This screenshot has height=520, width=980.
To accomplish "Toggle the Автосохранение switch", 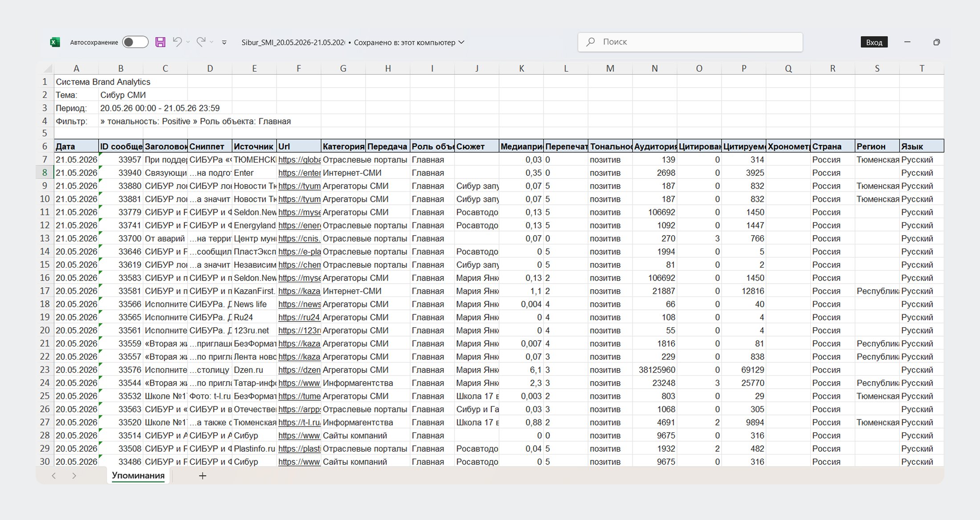I will click(x=135, y=42).
